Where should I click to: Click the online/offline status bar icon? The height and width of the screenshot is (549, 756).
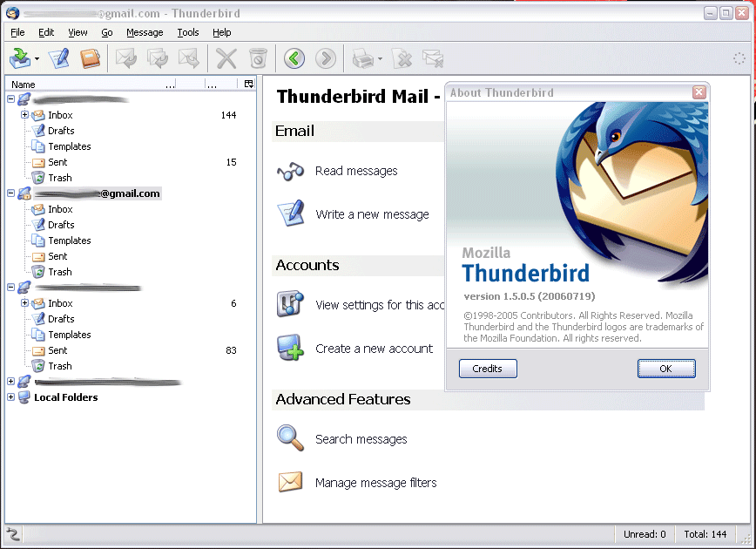pyautogui.click(x=13, y=534)
